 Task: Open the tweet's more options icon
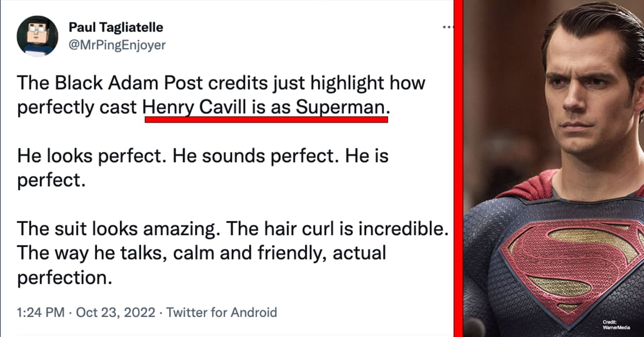tap(448, 26)
